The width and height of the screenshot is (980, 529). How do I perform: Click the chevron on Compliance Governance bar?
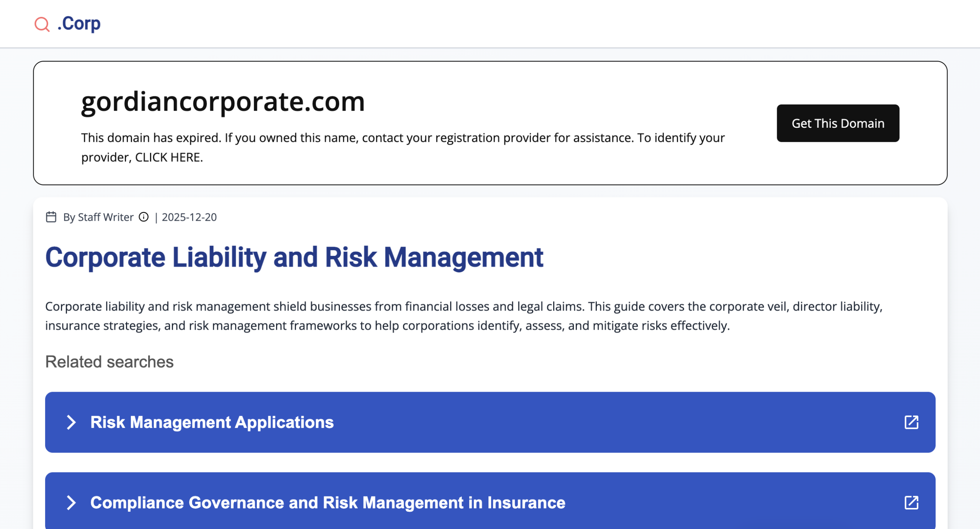click(71, 503)
